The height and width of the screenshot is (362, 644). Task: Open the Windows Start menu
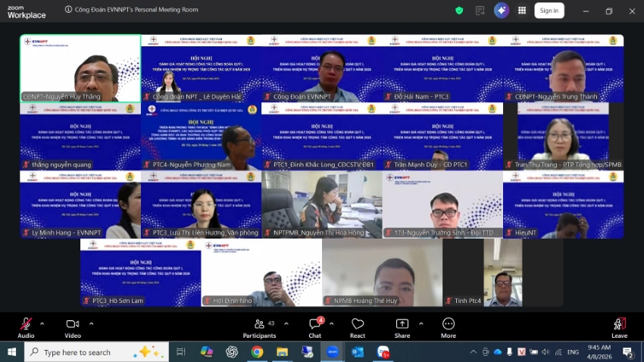[x=11, y=351]
